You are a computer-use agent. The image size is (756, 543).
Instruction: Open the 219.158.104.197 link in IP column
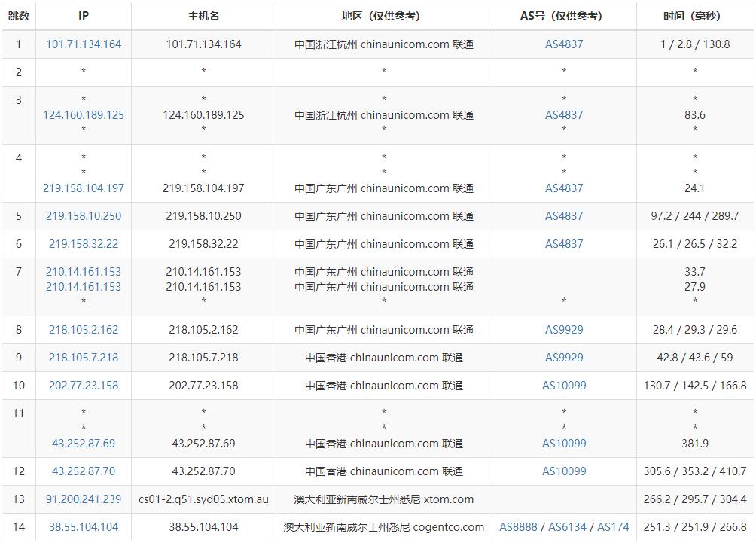[84, 188]
